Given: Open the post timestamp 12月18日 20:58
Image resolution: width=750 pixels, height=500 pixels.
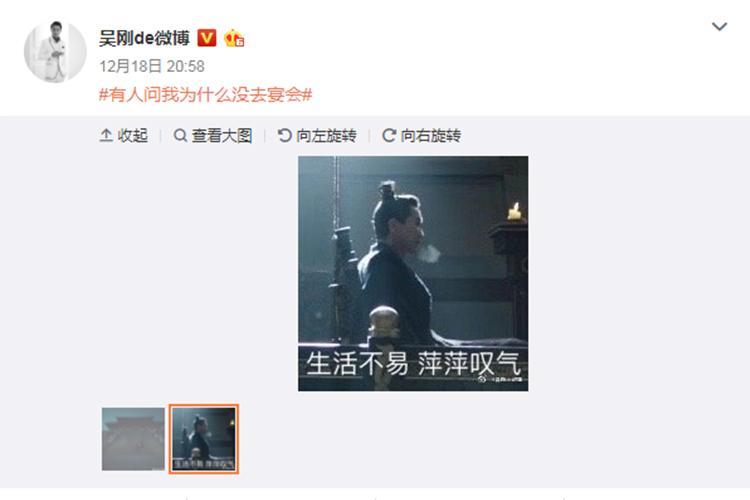Looking at the screenshot, I should click(x=152, y=66).
